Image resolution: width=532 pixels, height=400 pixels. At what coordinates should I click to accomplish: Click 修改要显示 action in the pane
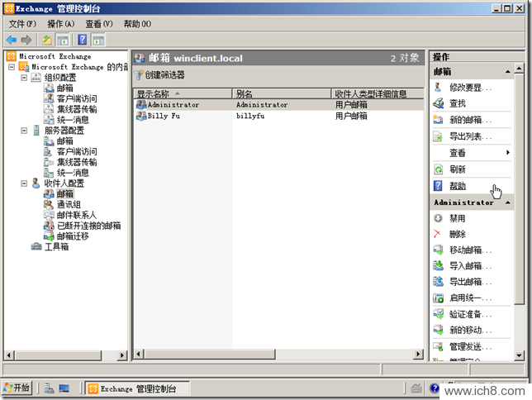point(471,88)
